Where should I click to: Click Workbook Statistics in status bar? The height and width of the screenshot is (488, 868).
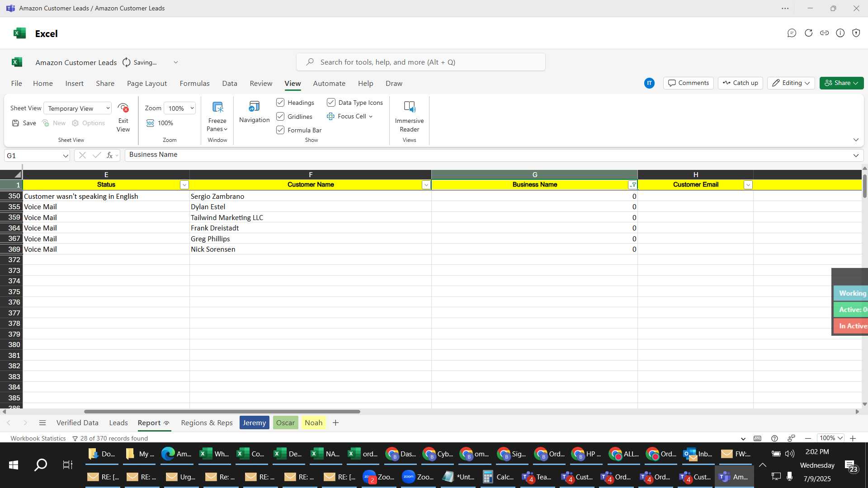38,438
